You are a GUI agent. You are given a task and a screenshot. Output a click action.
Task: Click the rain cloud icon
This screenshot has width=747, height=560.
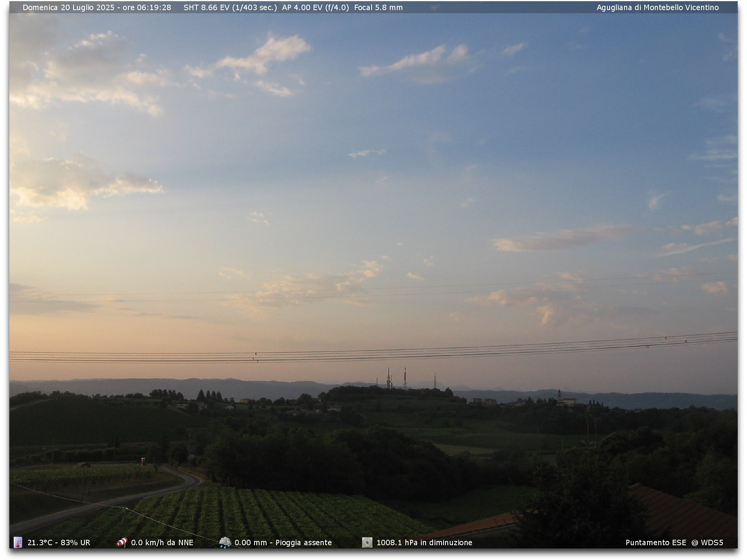pos(225,542)
